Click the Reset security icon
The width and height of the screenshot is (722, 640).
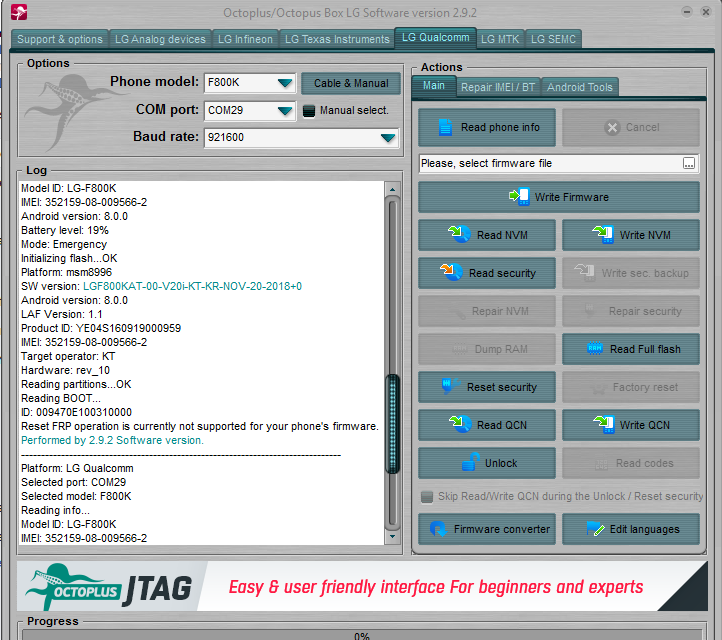tap(450, 386)
